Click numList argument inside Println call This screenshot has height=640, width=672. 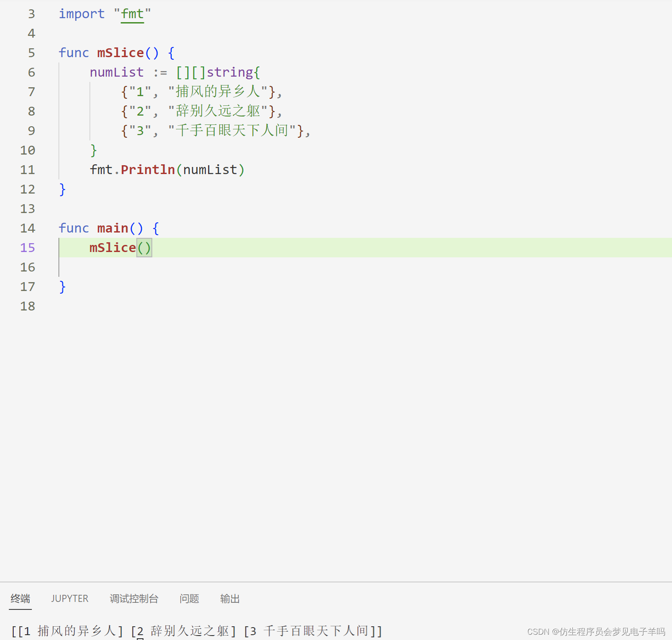point(210,170)
